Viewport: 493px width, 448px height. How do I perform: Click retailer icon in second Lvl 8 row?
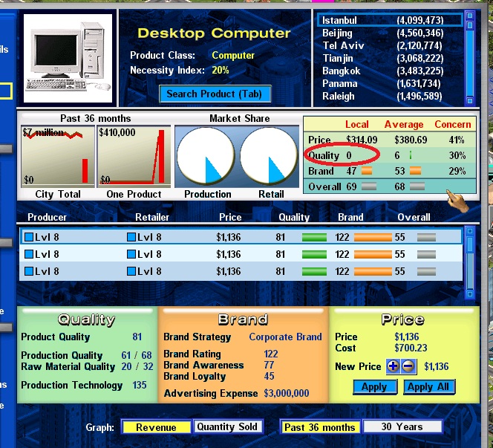[131, 254]
